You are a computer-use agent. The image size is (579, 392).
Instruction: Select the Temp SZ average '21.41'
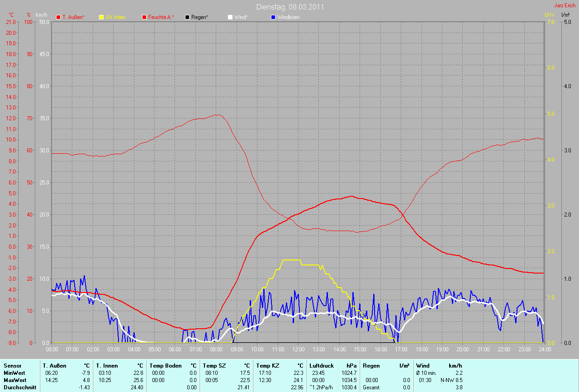pyautogui.click(x=244, y=387)
